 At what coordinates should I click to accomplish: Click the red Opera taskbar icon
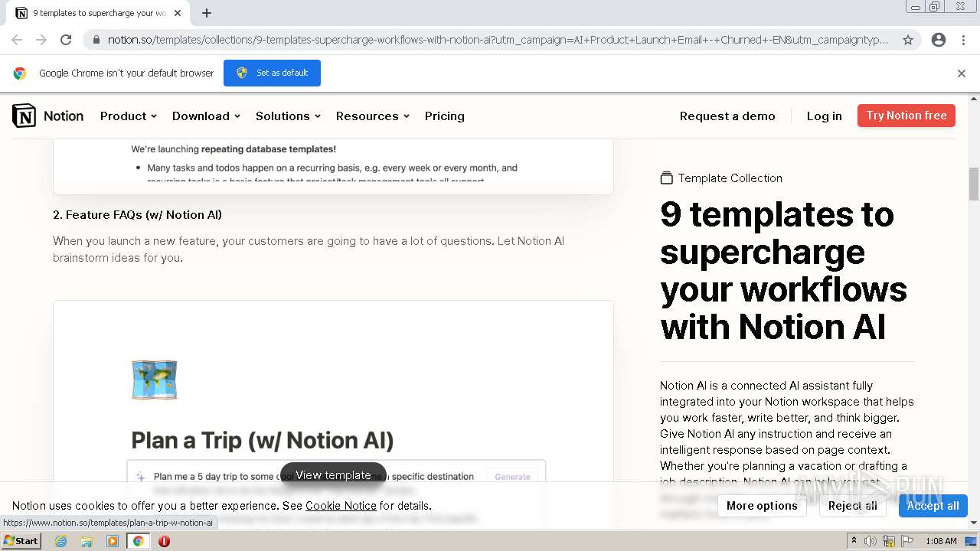[x=164, y=541]
